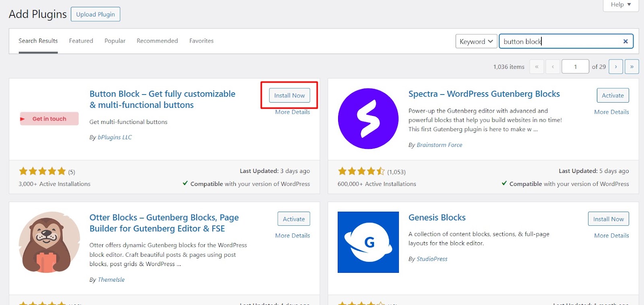The width and height of the screenshot is (644, 305).
Task: Open the Otter Blocks mascot thumbnail
Action: [x=50, y=242]
